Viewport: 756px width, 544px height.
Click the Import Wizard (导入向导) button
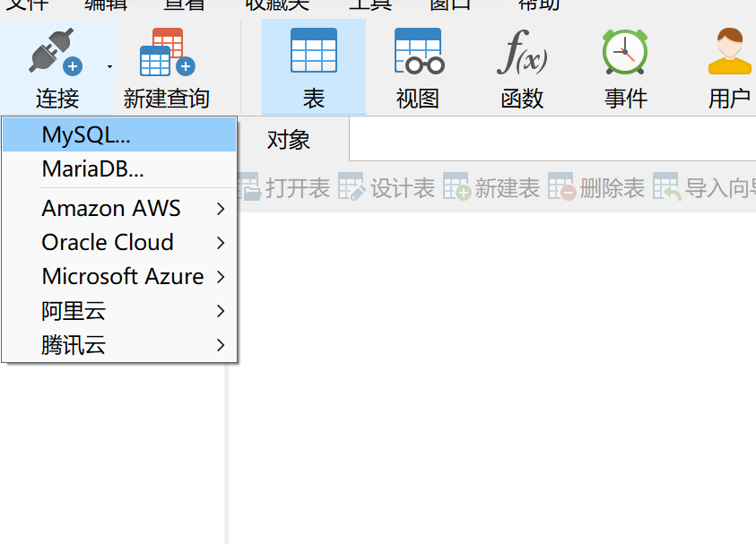(x=704, y=188)
